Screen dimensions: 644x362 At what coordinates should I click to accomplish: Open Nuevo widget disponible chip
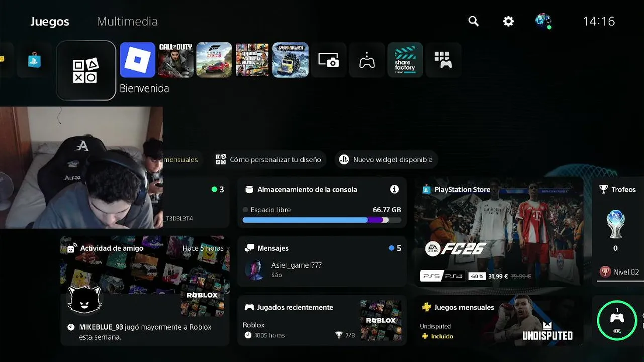click(x=386, y=160)
